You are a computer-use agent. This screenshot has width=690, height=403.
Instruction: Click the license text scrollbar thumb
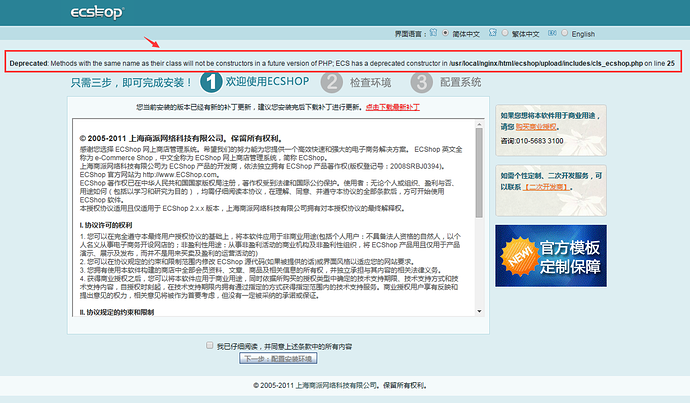pos(479,173)
